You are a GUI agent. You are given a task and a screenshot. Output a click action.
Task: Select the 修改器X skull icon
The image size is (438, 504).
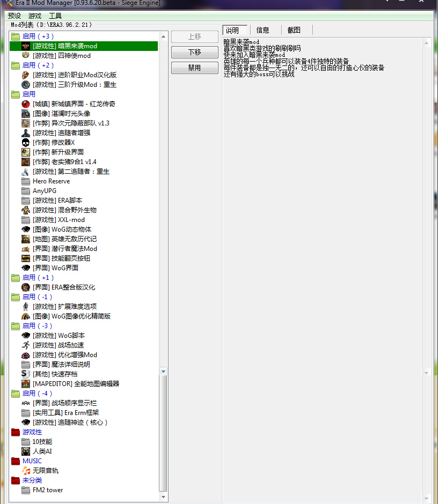coord(25,143)
